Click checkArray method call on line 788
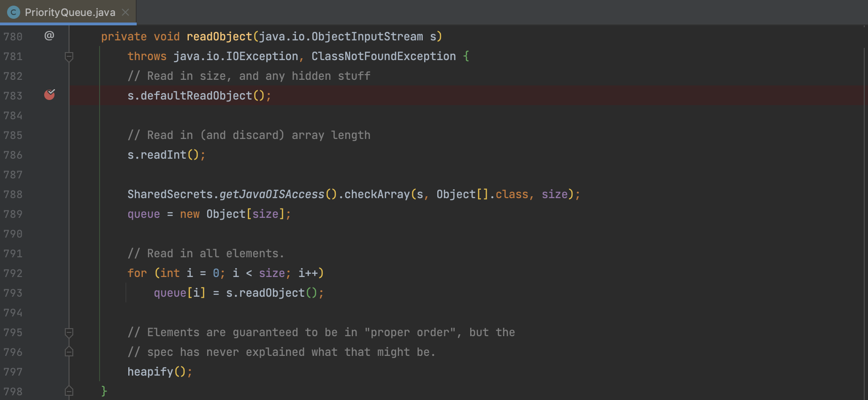 (377, 194)
